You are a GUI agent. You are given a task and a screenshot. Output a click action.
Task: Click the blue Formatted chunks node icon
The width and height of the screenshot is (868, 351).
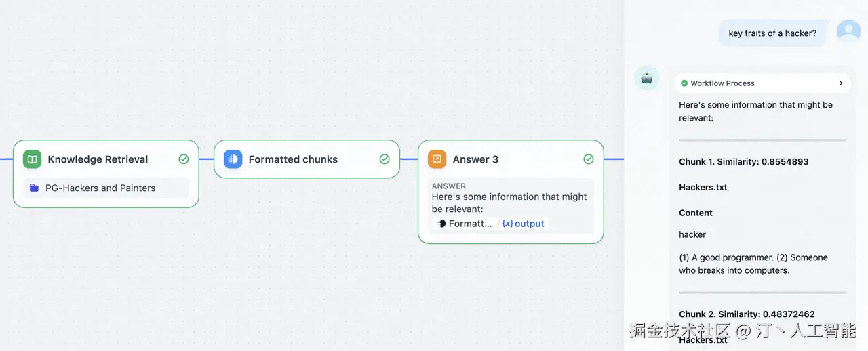[x=233, y=159]
